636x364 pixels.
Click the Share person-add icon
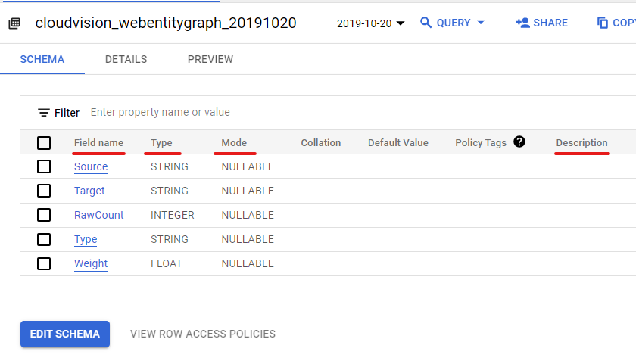522,23
